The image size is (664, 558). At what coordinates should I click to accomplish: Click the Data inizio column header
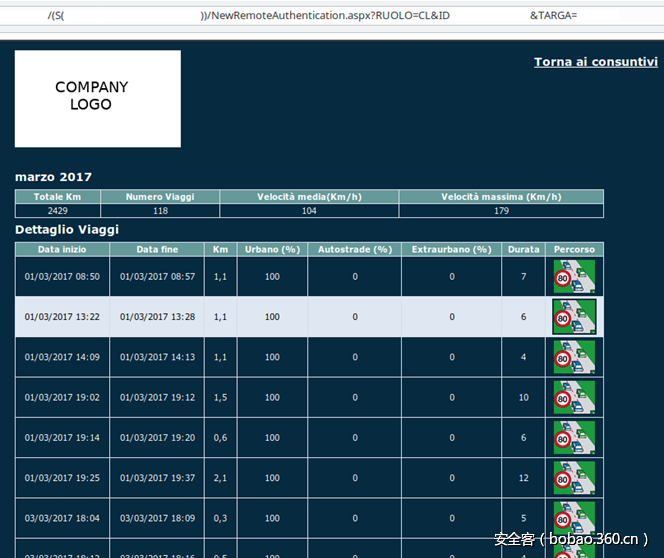62,249
